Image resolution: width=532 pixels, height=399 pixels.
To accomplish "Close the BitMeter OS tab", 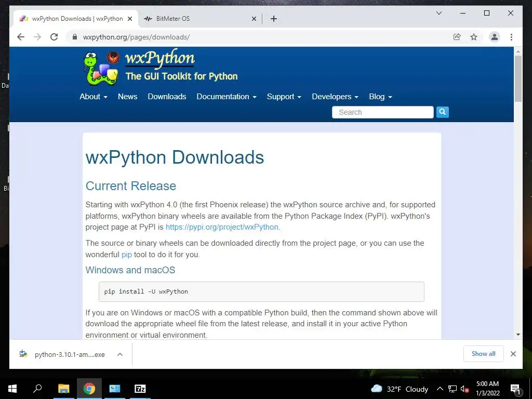I will click(x=254, y=19).
